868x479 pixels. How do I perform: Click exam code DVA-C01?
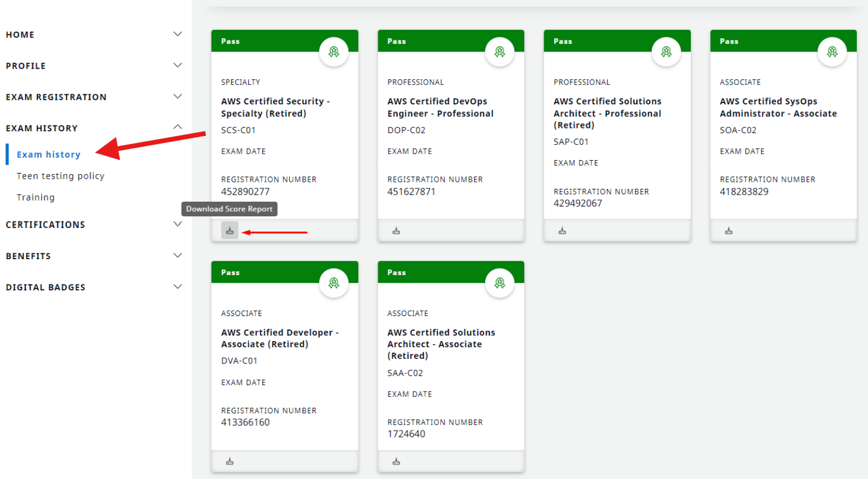(x=239, y=361)
